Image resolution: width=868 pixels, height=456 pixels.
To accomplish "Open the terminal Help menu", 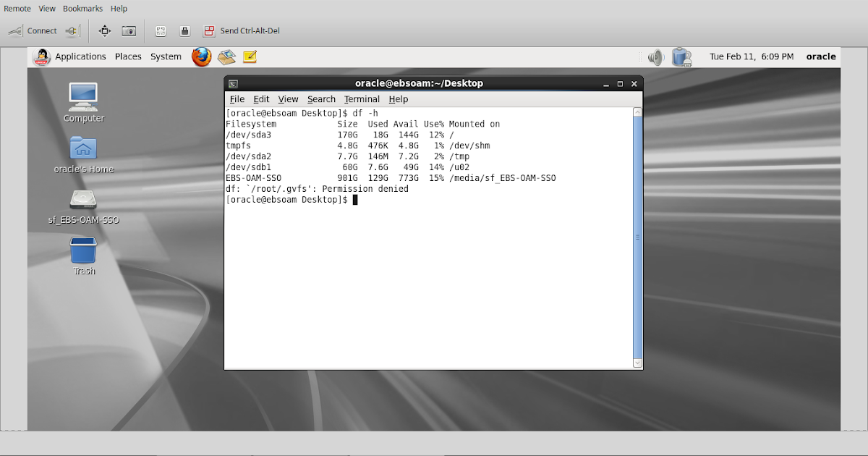I will pyautogui.click(x=399, y=99).
